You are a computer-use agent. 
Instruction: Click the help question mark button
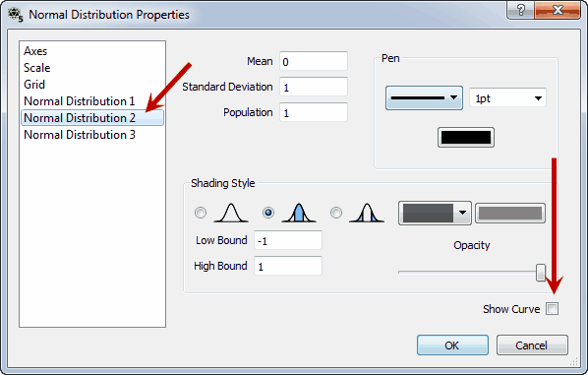coord(520,10)
